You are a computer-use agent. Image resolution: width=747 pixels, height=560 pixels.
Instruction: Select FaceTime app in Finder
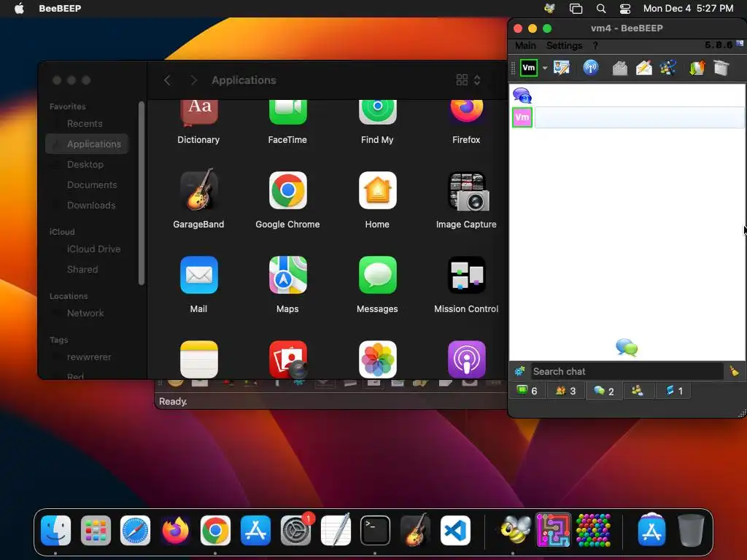[x=287, y=122]
